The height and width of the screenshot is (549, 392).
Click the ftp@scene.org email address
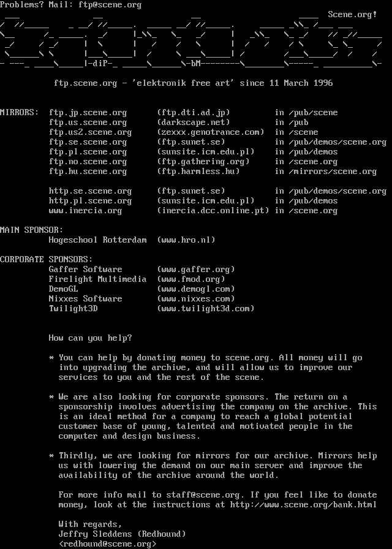tap(110, 5)
